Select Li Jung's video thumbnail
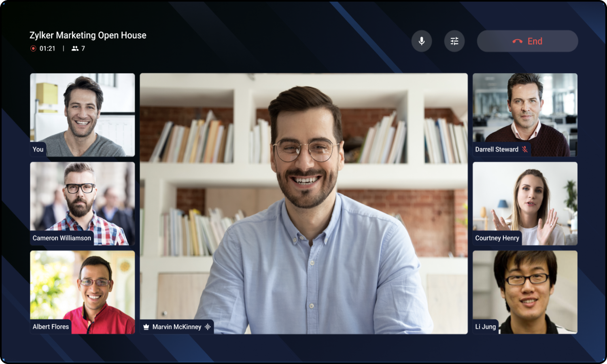 [x=525, y=292]
